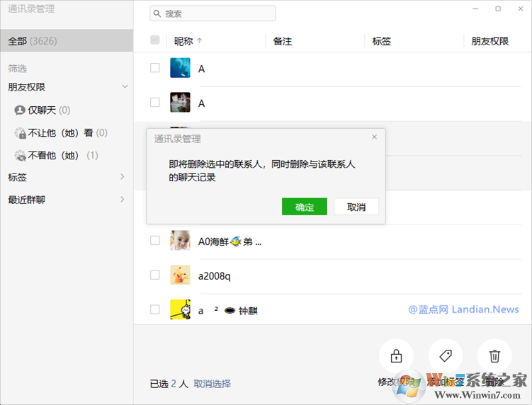This screenshot has width=532, height=405.
Task: Sort by 昵称 column header
Action: [183, 41]
